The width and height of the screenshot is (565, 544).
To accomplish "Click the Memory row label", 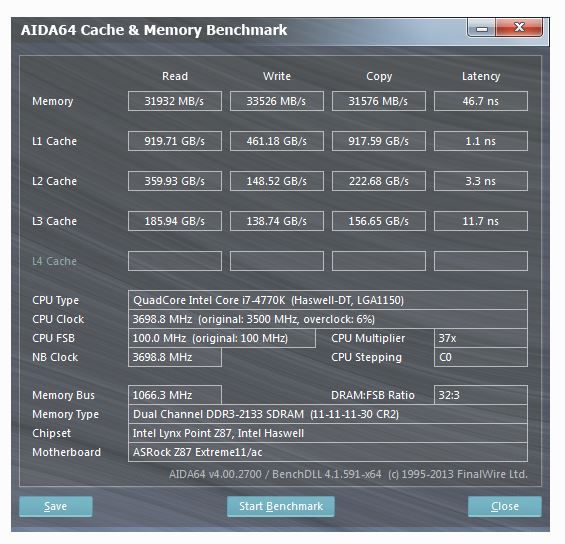I will click(x=53, y=101).
